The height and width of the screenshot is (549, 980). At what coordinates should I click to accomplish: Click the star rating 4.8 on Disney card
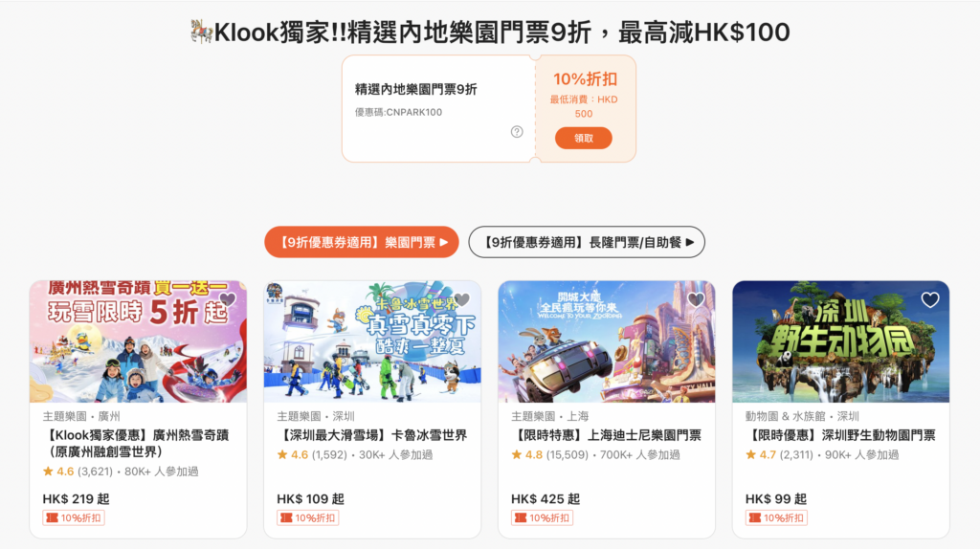coord(527,454)
